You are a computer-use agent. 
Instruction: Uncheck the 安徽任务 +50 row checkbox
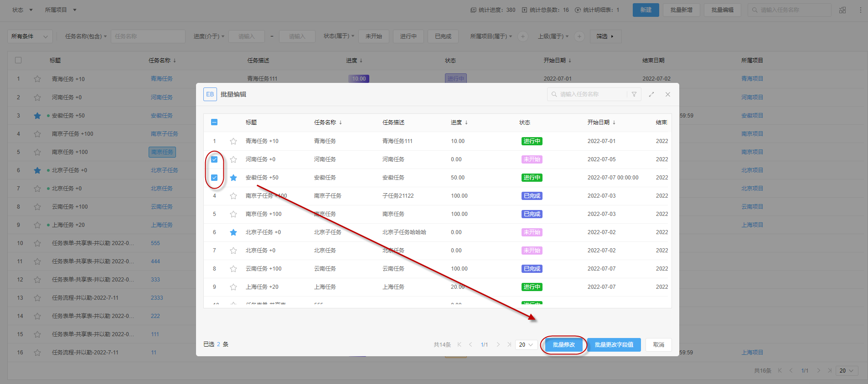[214, 178]
